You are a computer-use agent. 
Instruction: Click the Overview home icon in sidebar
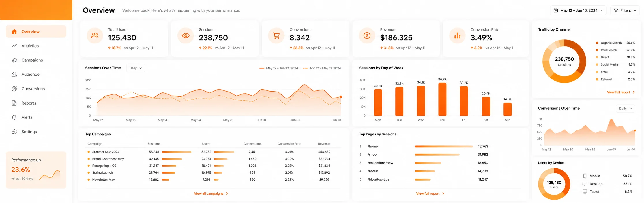[x=14, y=32]
